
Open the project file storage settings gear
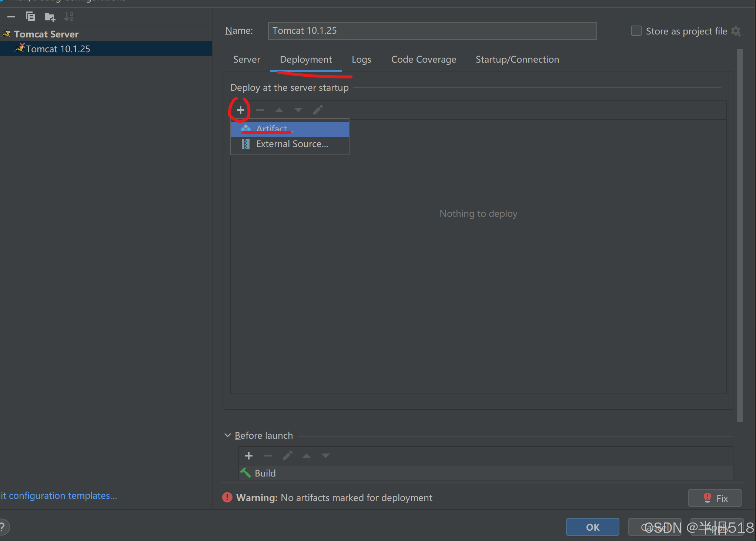tap(736, 31)
